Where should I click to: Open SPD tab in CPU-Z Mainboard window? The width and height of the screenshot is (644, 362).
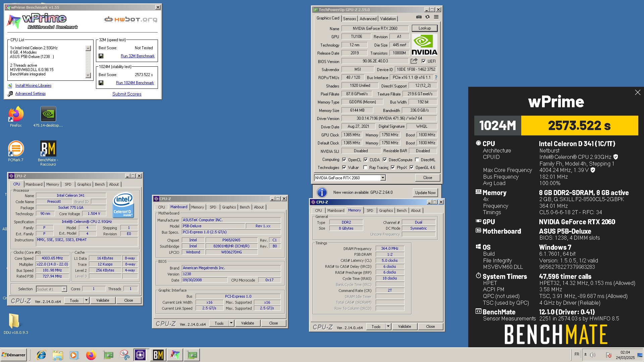click(x=213, y=207)
